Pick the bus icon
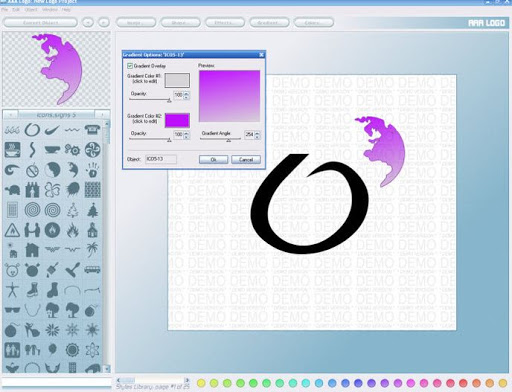This screenshot has height=392, width=512. click(92, 269)
